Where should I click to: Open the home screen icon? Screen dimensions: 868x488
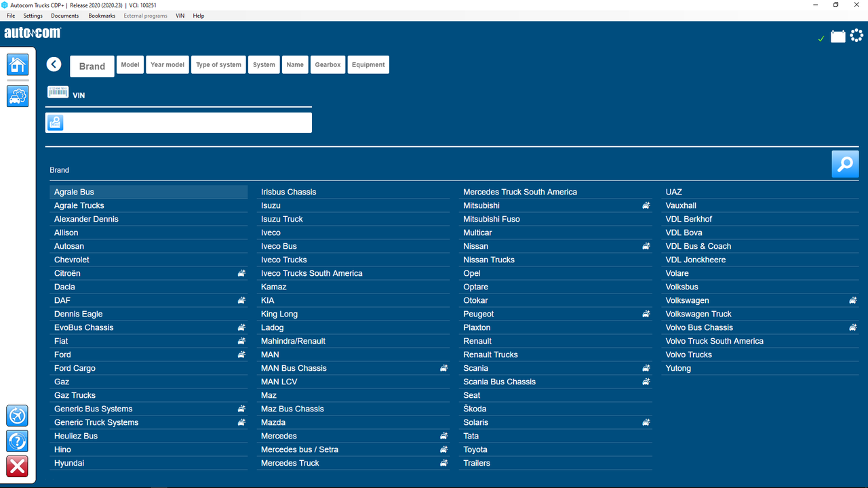18,64
